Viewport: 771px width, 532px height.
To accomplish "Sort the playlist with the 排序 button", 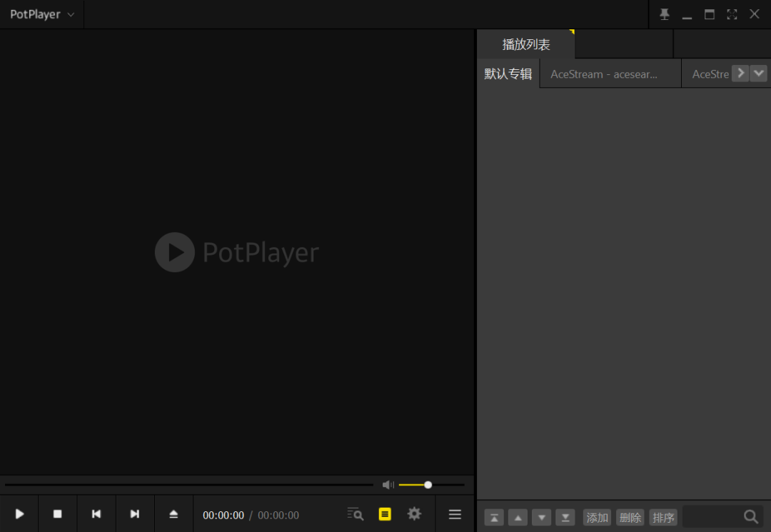I will click(x=663, y=516).
